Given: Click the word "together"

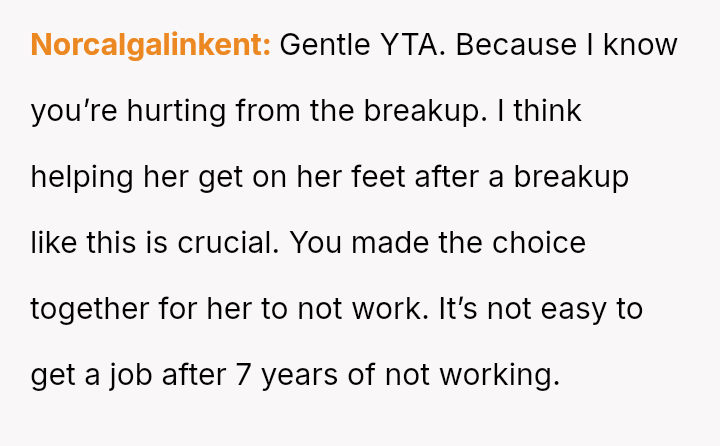Looking at the screenshot, I should click(x=90, y=309).
